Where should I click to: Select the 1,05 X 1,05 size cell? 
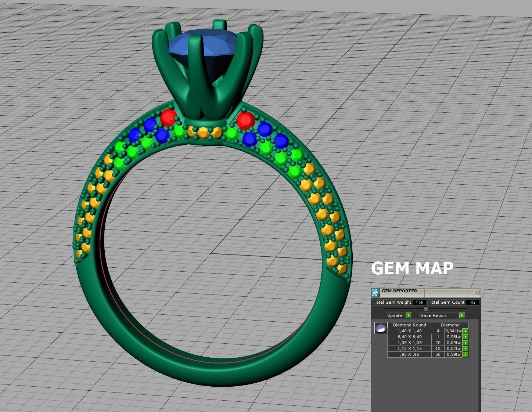(x=409, y=343)
